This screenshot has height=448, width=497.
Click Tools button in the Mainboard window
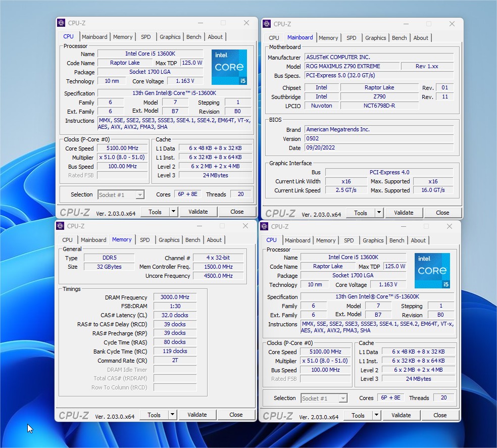coord(361,213)
